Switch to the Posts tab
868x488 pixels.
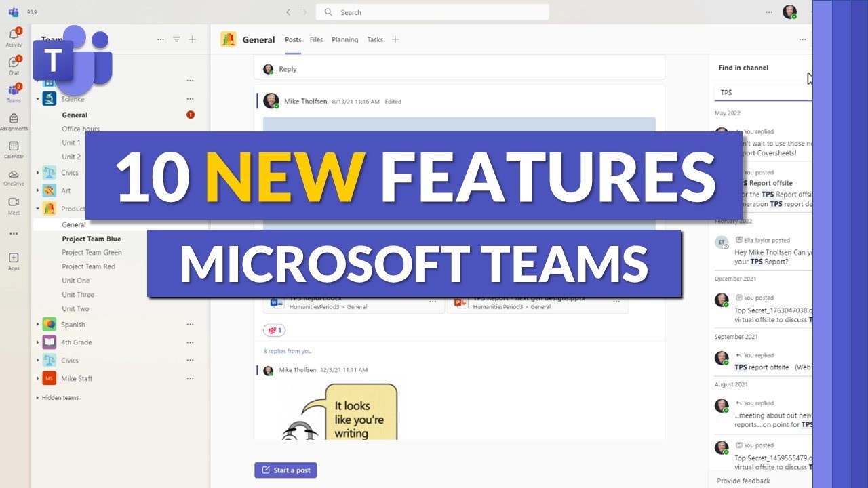[293, 39]
